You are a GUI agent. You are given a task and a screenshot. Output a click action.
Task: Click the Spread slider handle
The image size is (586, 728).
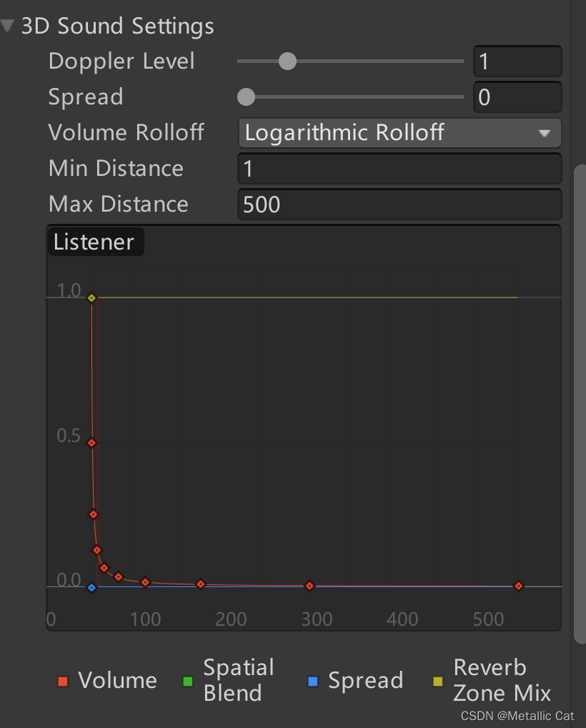coord(246,97)
